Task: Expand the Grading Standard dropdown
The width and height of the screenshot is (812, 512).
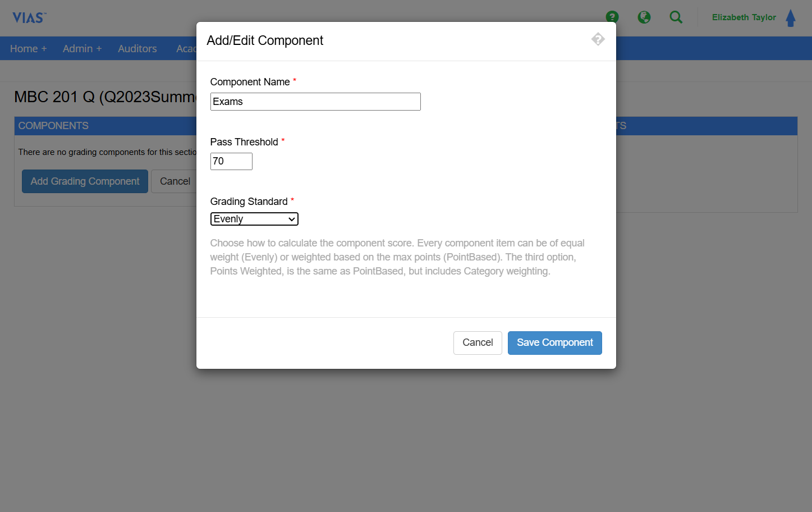Action: tap(254, 219)
